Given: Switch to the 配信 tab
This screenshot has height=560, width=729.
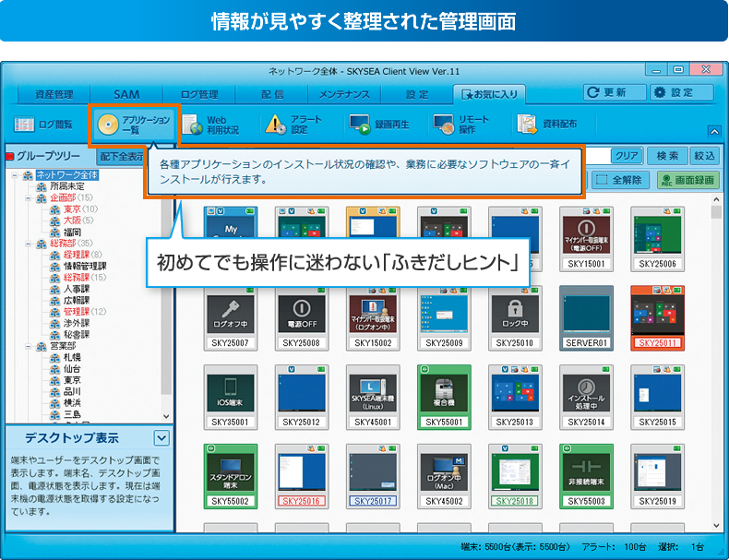Looking at the screenshot, I should pyautogui.click(x=272, y=95).
